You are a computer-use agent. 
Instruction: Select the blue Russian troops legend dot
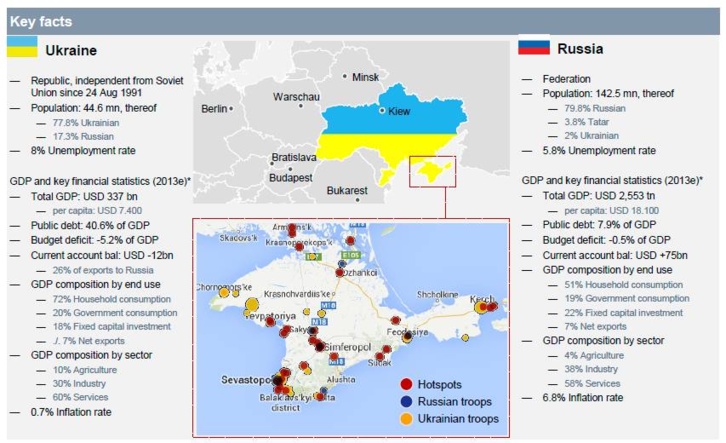point(404,402)
